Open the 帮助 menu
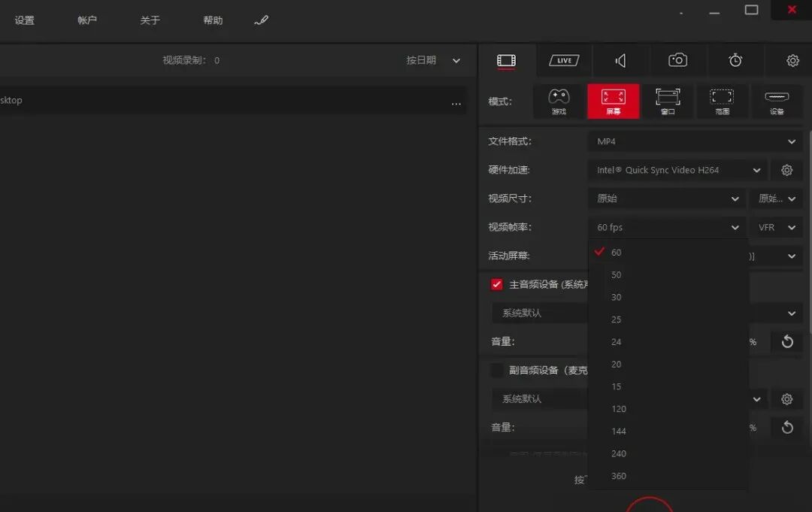The image size is (812, 512). (x=213, y=20)
